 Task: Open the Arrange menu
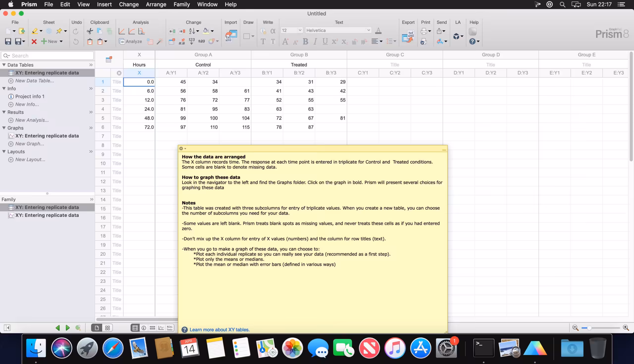156,4
